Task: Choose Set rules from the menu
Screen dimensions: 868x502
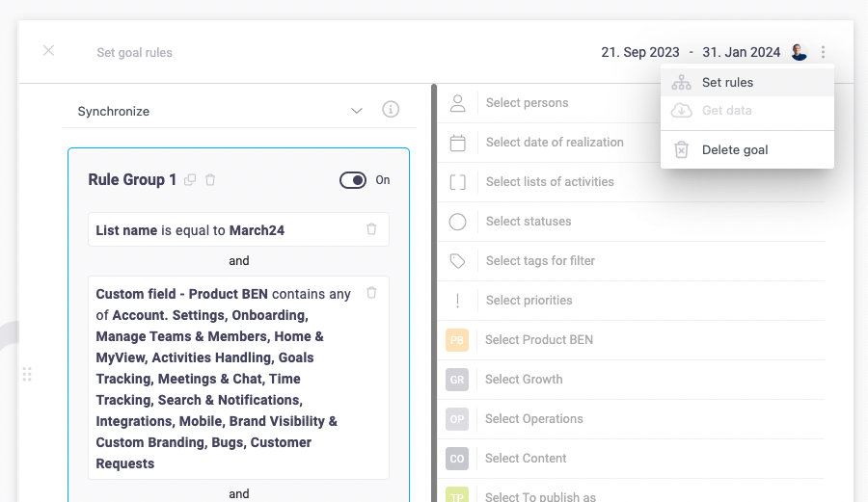Action: tap(727, 83)
